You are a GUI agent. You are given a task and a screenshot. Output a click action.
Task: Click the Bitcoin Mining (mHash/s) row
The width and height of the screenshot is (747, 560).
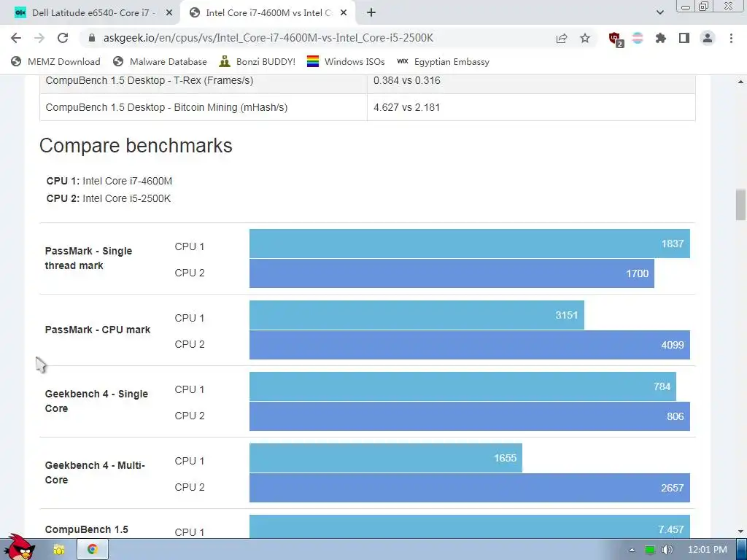368,107
